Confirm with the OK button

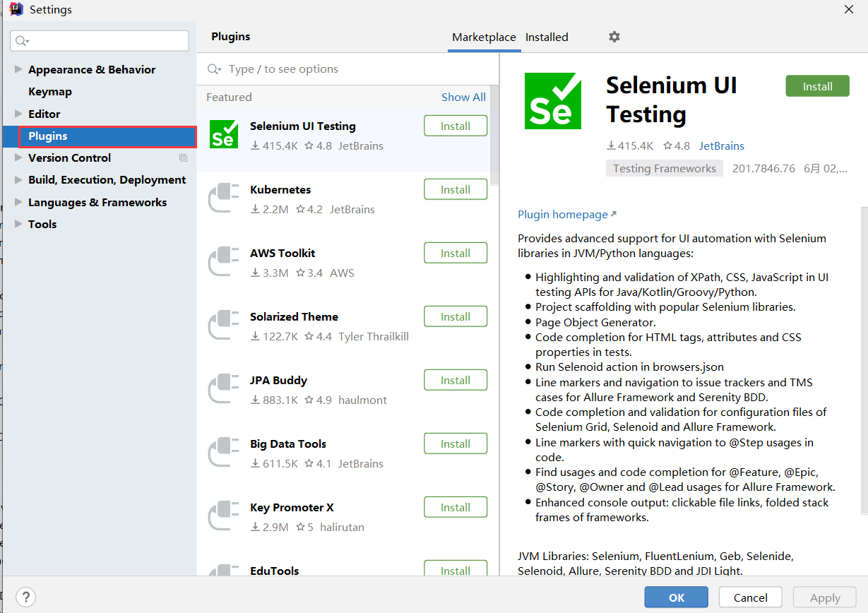pyautogui.click(x=677, y=597)
